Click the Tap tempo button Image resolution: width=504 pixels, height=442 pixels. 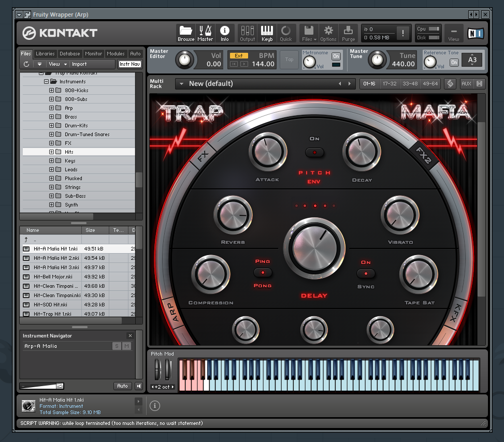pos(289,60)
